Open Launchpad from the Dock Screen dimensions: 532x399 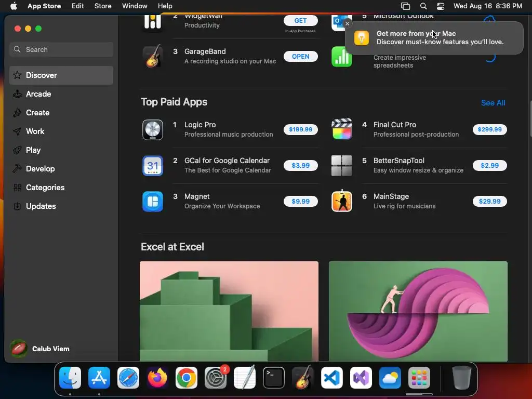pos(419,378)
